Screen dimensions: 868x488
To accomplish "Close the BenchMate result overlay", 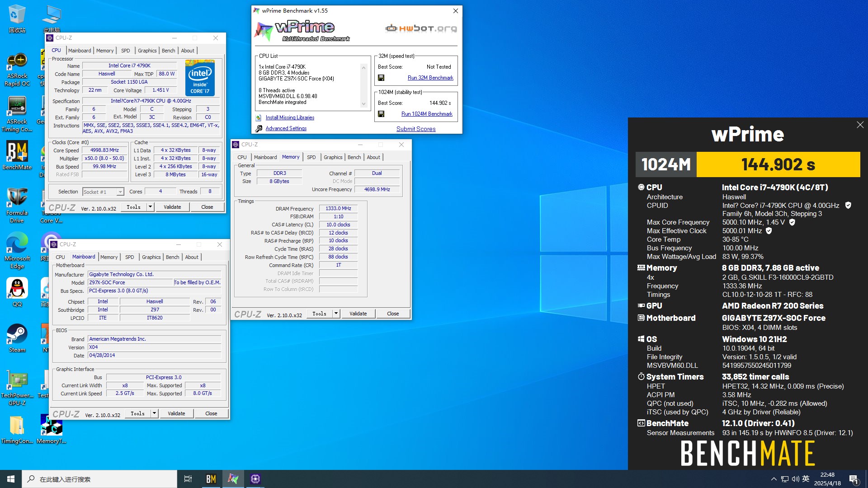I will [x=860, y=125].
